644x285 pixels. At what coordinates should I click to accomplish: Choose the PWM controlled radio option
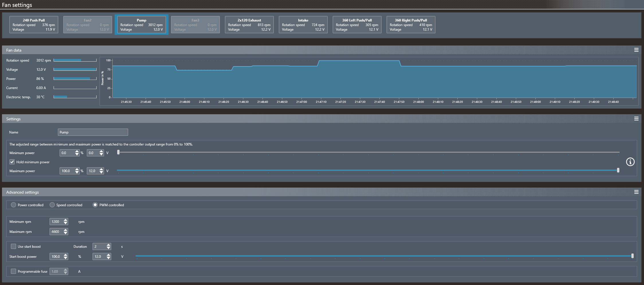(x=95, y=205)
